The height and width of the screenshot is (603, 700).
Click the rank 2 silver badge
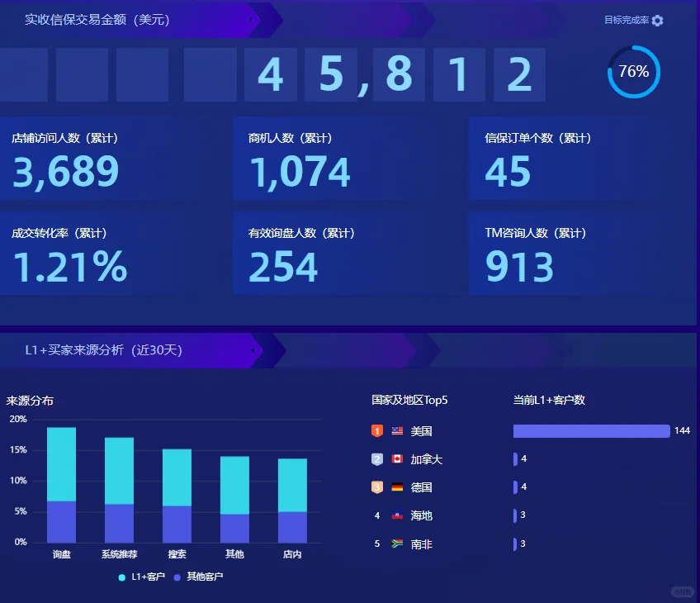(377, 459)
